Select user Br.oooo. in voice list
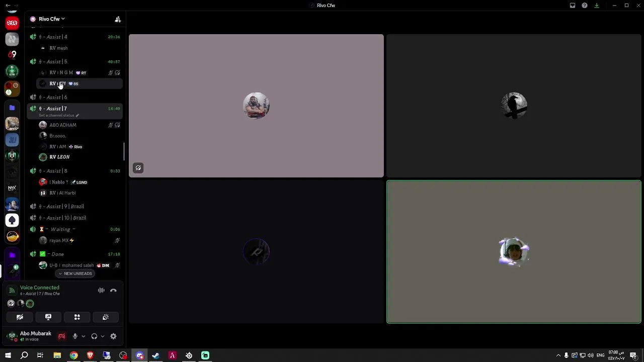 (79, 136)
